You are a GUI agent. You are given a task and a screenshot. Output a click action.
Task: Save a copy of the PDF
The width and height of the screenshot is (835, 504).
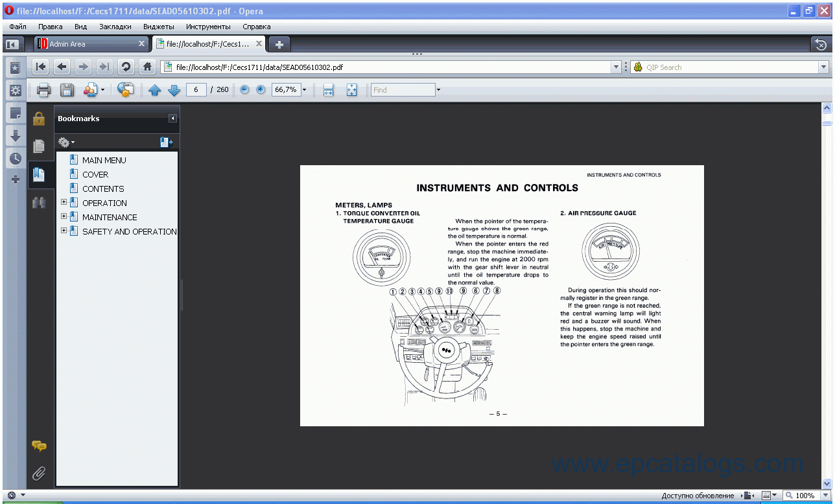coord(67,90)
